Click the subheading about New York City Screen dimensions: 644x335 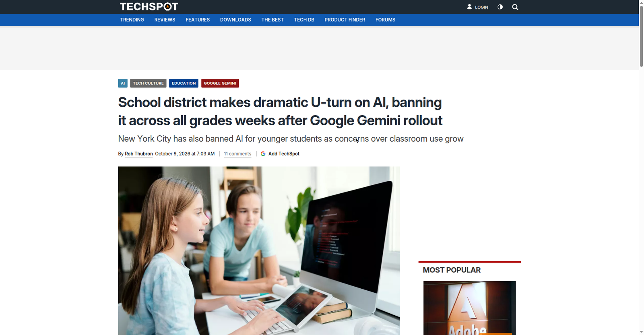coord(291,139)
